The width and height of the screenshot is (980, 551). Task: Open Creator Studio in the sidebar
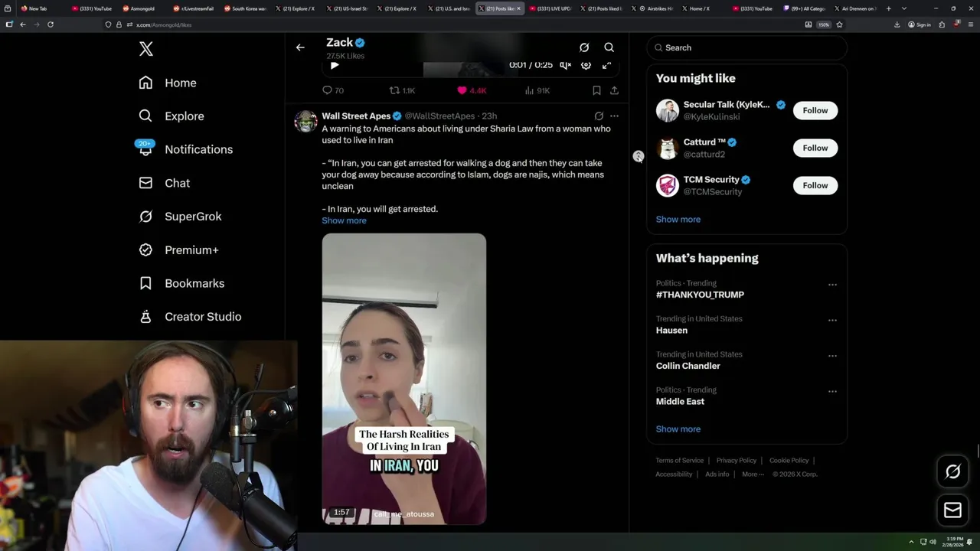pyautogui.click(x=190, y=316)
